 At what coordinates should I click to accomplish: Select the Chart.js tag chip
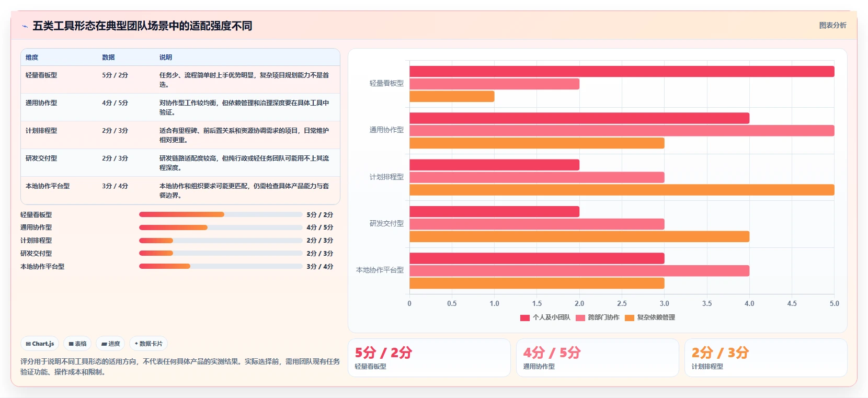pyautogui.click(x=40, y=344)
